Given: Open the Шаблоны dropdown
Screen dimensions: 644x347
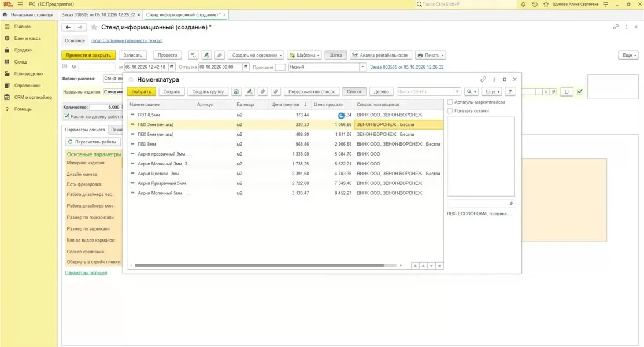Looking at the screenshot, I should tap(304, 55).
